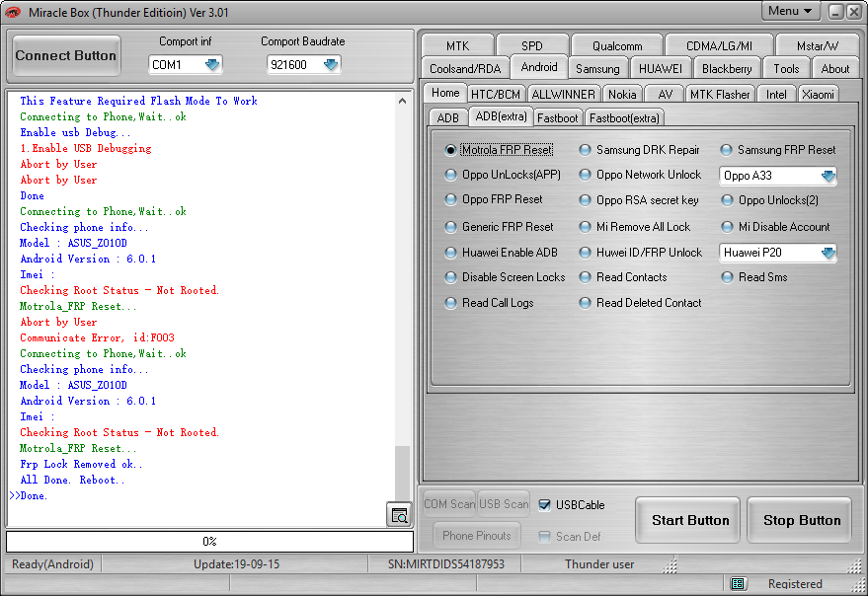The height and width of the screenshot is (596, 868).
Task: Open the MTK Flasher sub-tab
Action: pos(720,94)
